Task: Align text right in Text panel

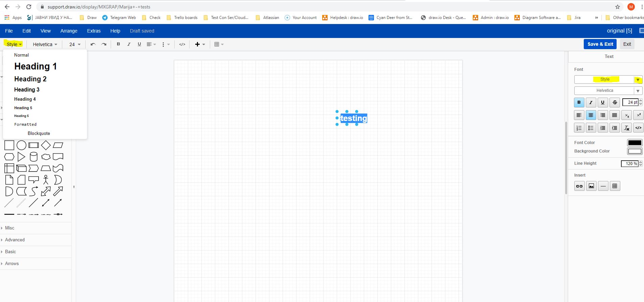Action: point(603,115)
